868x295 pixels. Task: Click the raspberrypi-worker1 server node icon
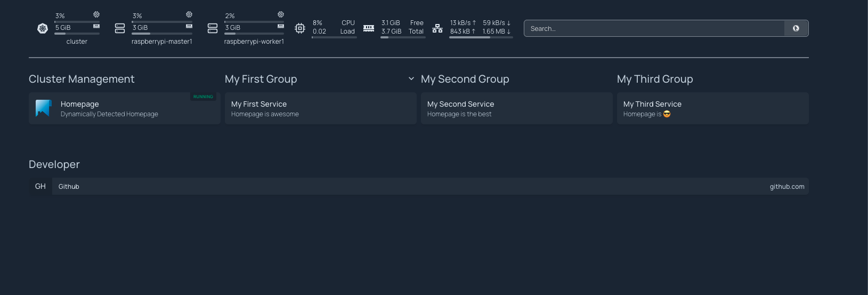213,28
